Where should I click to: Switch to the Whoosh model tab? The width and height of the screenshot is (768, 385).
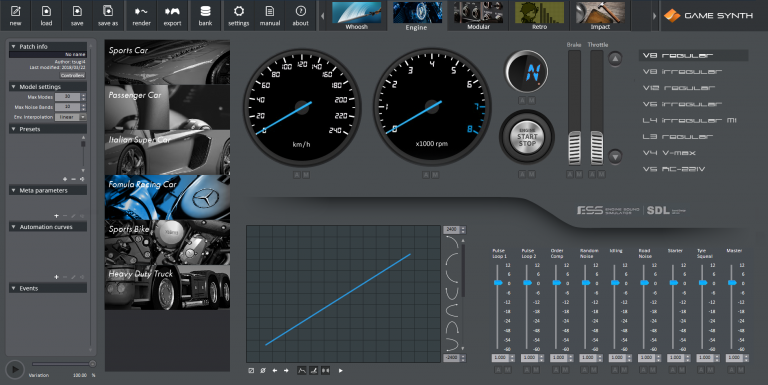[x=357, y=16]
